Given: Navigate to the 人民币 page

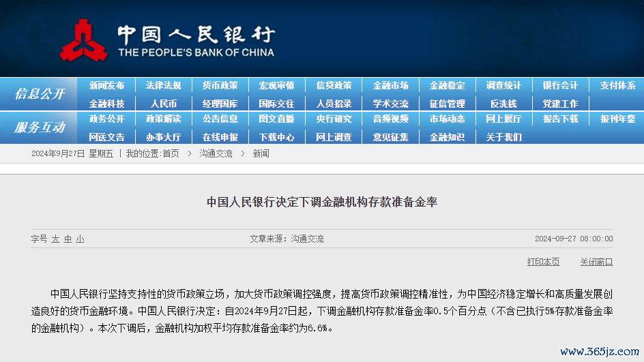Looking at the screenshot, I should [164, 104].
